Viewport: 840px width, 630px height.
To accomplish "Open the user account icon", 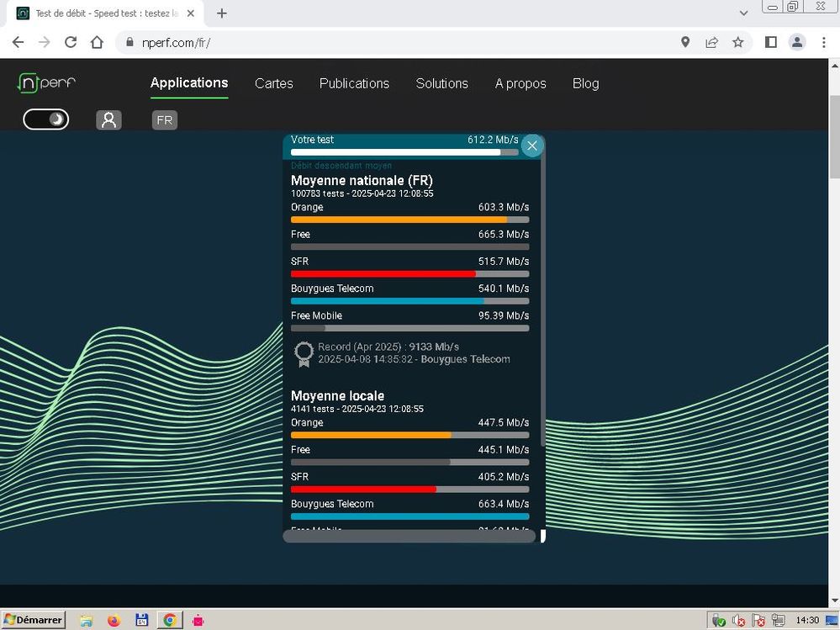I will pos(108,119).
